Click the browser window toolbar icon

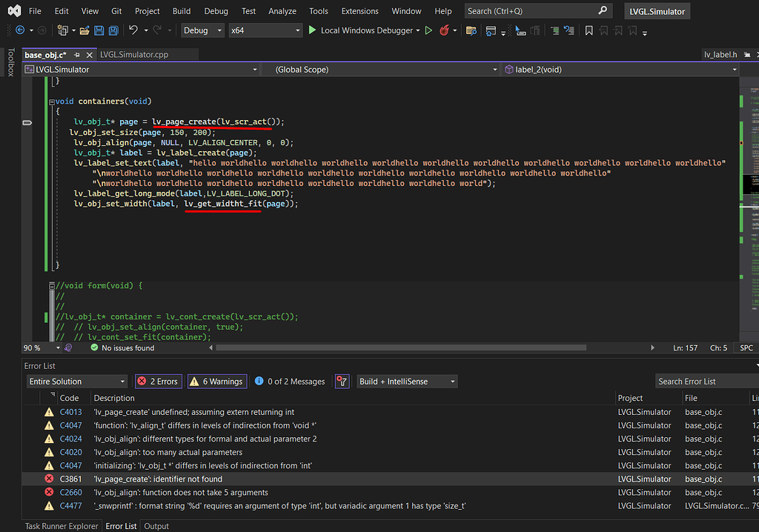(x=491, y=31)
